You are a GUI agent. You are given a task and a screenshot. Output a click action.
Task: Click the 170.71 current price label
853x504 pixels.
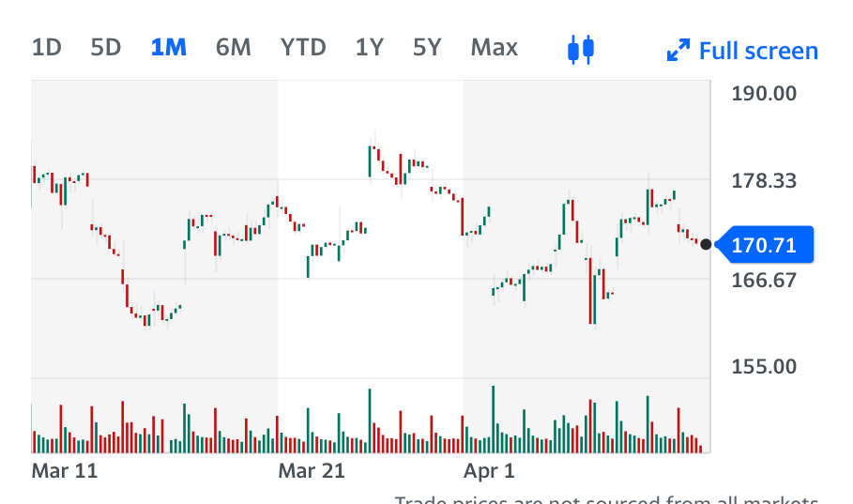(764, 246)
